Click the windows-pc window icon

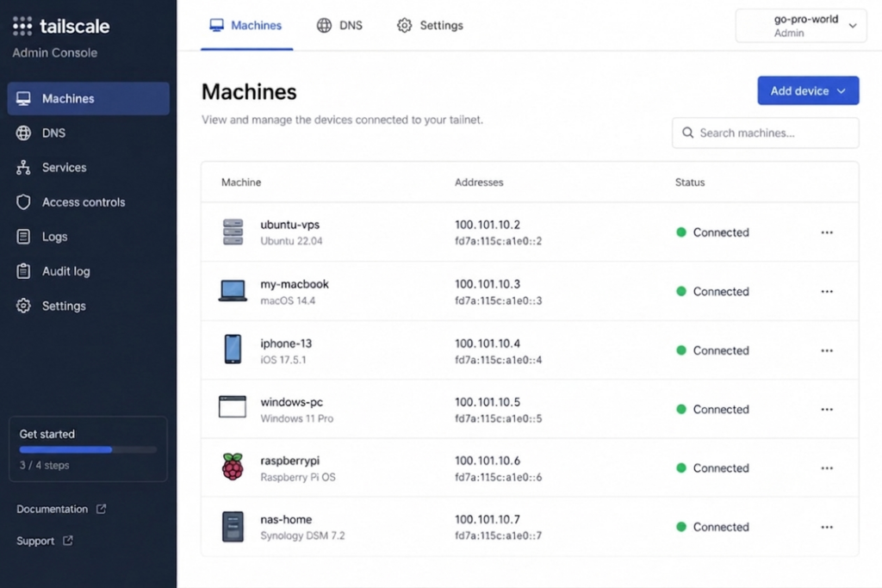(x=233, y=406)
